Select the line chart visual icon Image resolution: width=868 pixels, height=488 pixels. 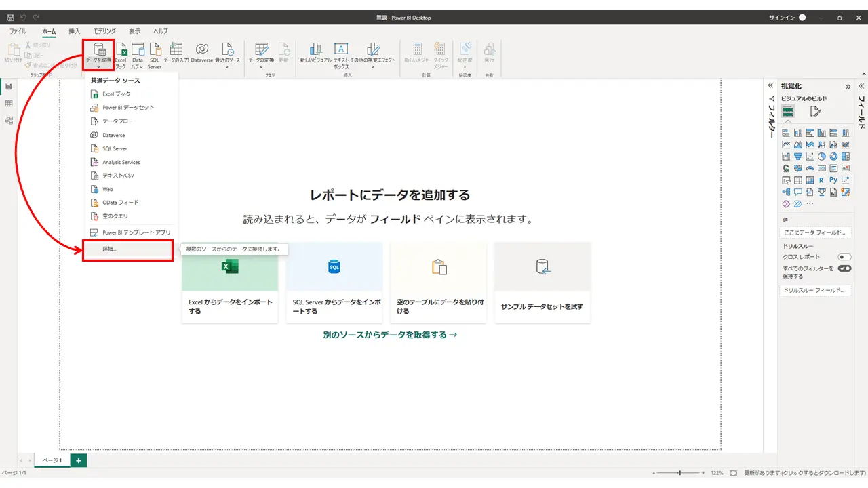point(786,144)
